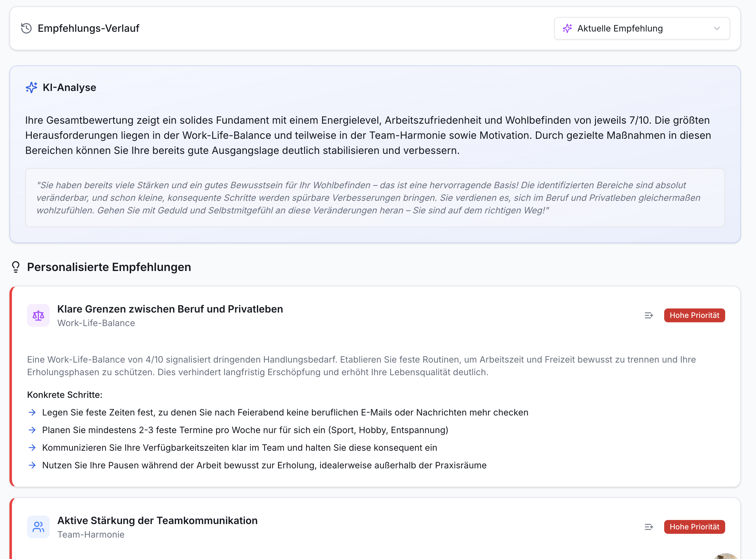Click the Work-Life-Balance 4/10 description paragraph

click(x=361, y=366)
